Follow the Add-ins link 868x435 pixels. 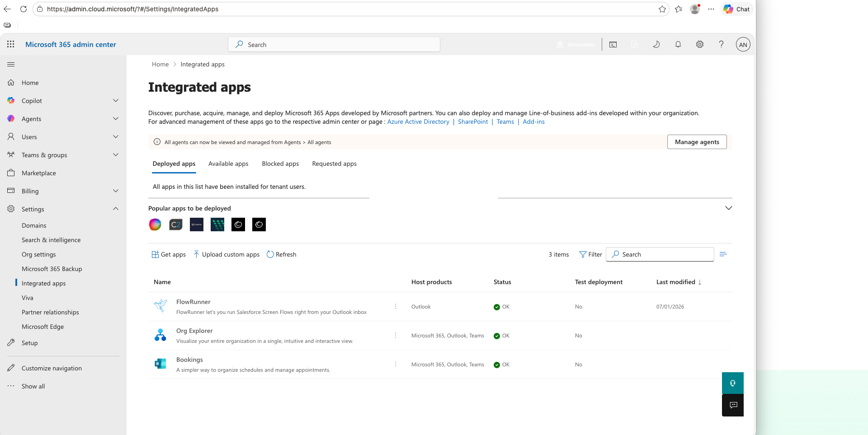coord(533,122)
